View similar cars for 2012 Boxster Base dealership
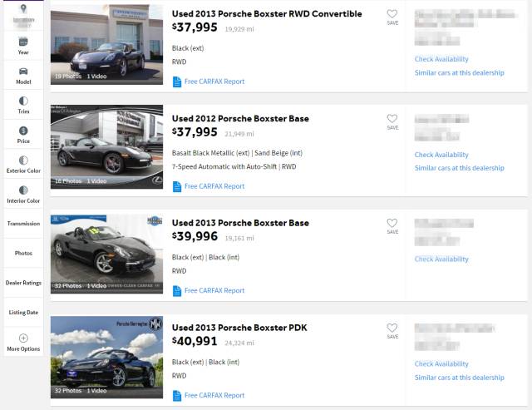The height and width of the screenshot is (410, 532). pyautogui.click(x=460, y=168)
